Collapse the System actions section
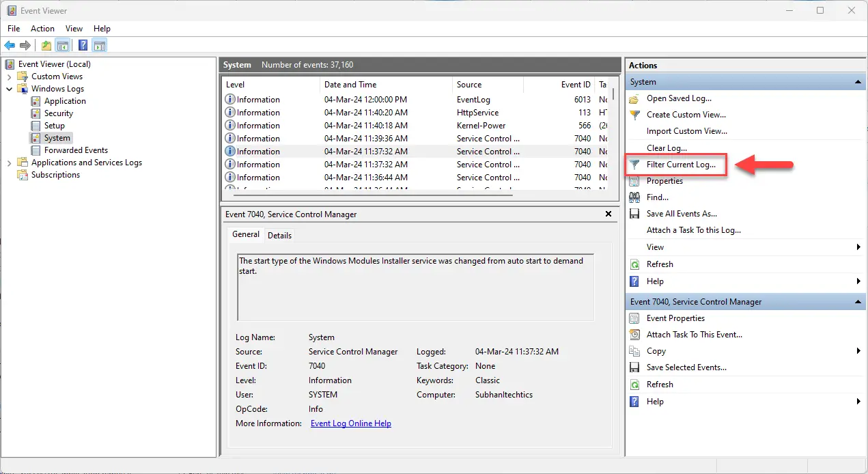Viewport: 868px width, 474px height. pyautogui.click(x=858, y=82)
